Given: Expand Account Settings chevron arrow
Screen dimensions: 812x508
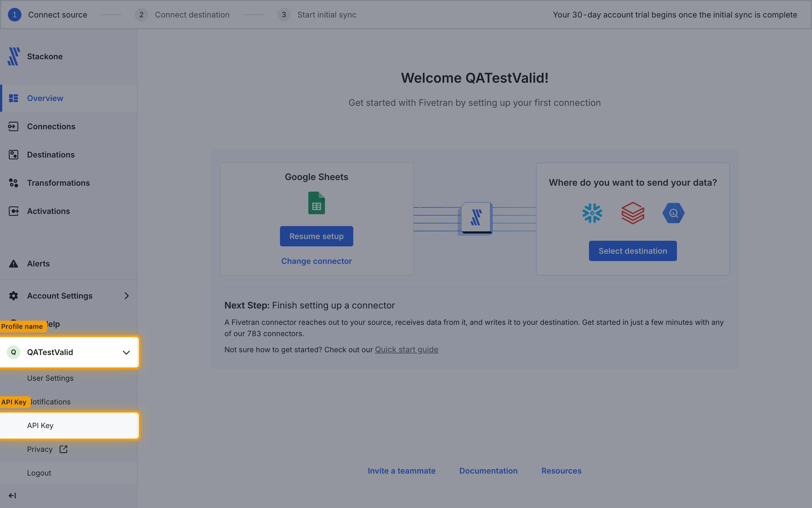Looking at the screenshot, I should coord(126,296).
